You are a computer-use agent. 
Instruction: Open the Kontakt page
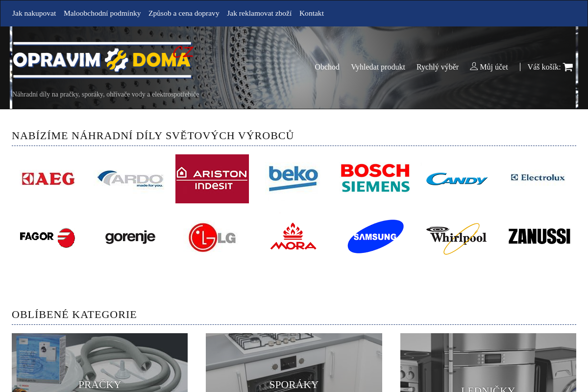click(x=312, y=13)
